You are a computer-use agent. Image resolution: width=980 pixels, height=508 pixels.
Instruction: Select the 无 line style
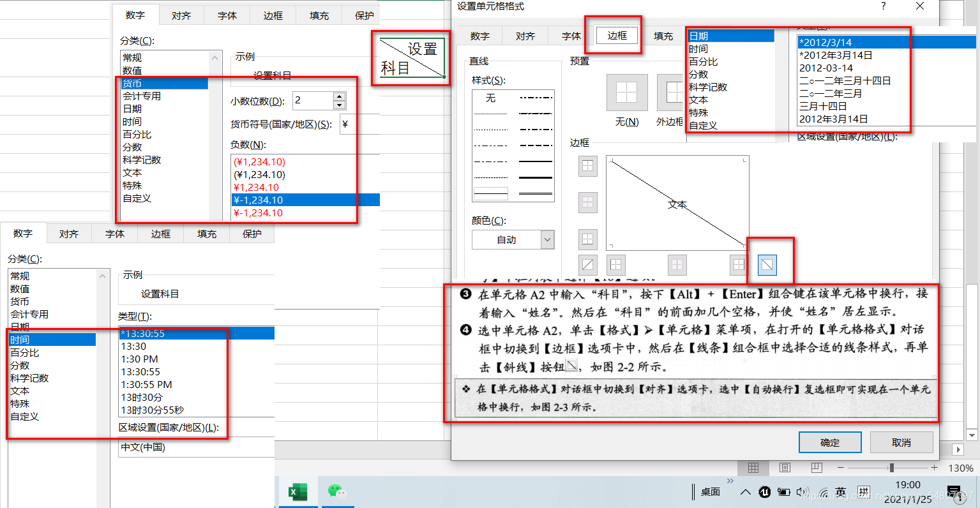click(x=490, y=98)
